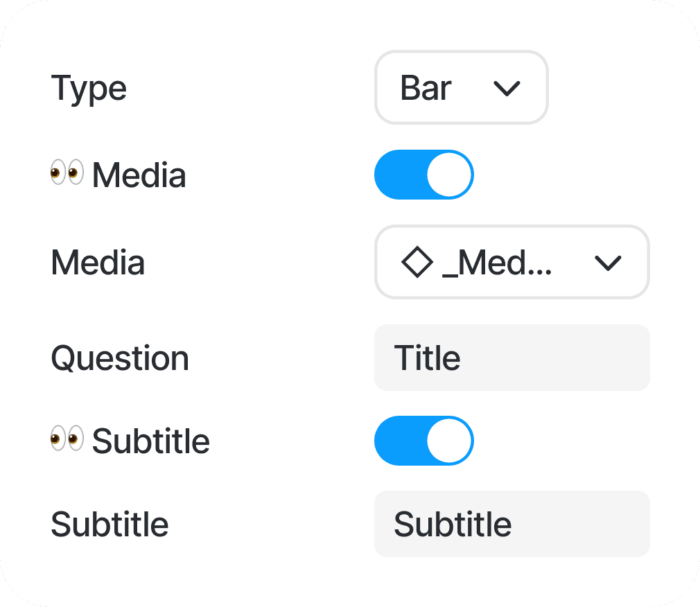The height and width of the screenshot is (607, 700).
Task: Click the Media label with eyes emoji
Action: [x=139, y=175]
